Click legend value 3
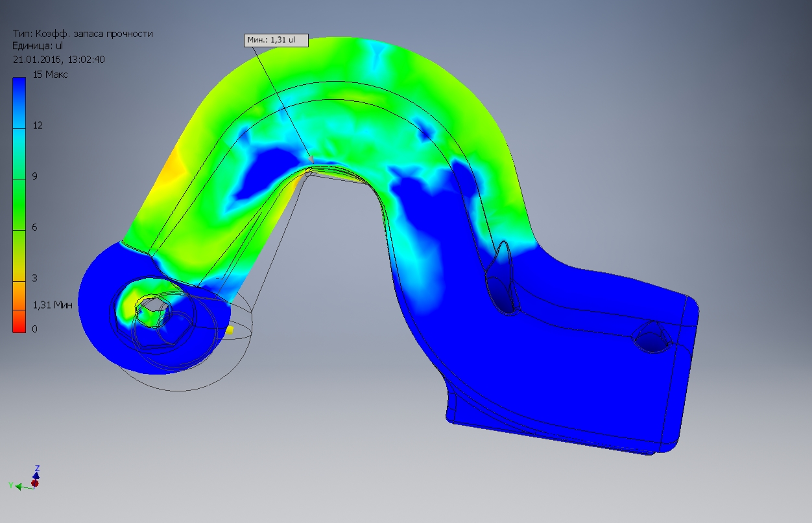This screenshot has width=812, height=523. (35, 278)
